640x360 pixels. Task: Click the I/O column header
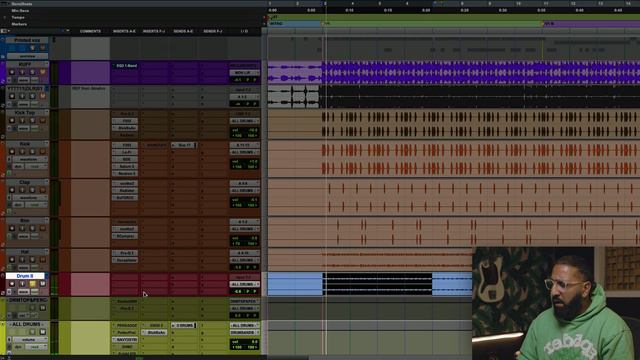pos(244,31)
